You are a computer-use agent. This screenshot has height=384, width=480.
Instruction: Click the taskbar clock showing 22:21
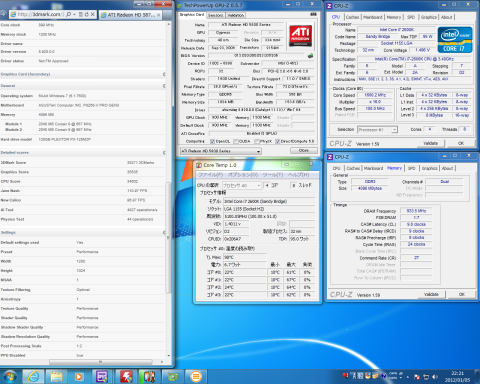click(x=457, y=377)
